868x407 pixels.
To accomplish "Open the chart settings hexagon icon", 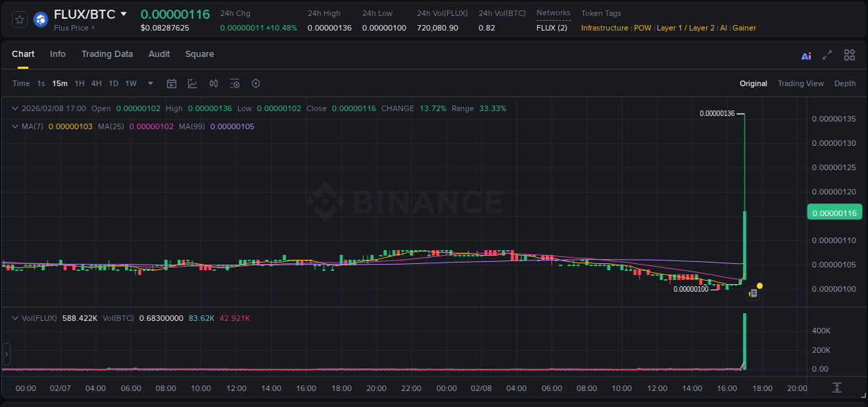I will (256, 83).
